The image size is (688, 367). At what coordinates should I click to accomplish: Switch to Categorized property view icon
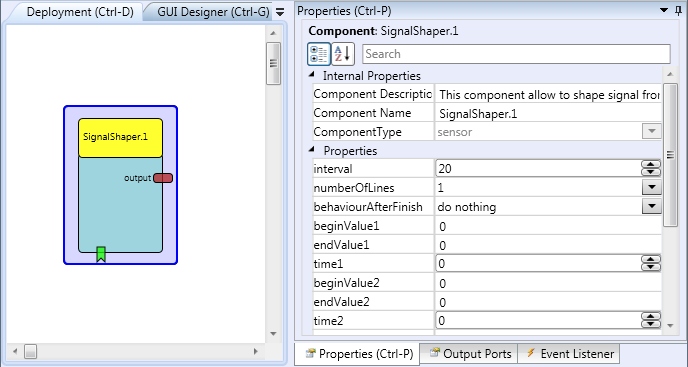coord(319,54)
